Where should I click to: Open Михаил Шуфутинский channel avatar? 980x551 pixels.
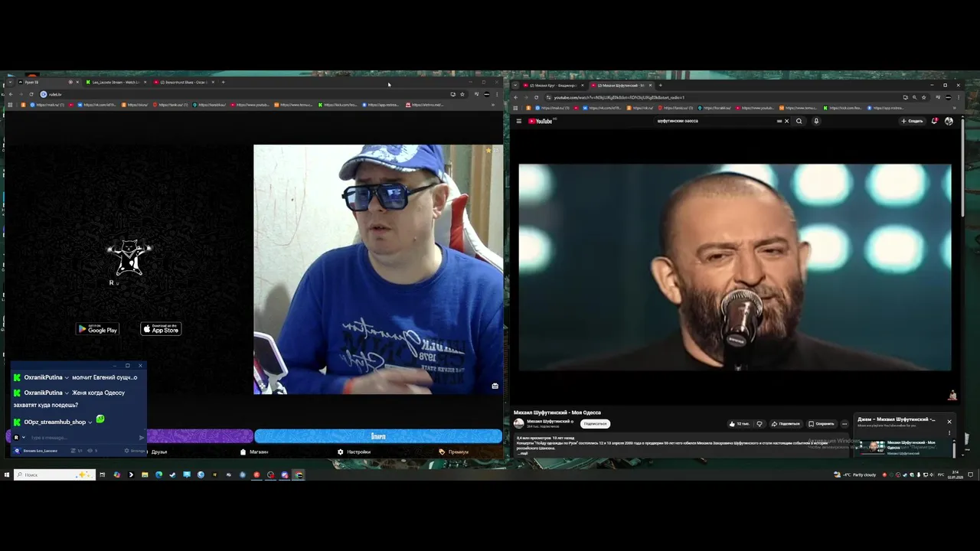pos(518,423)
